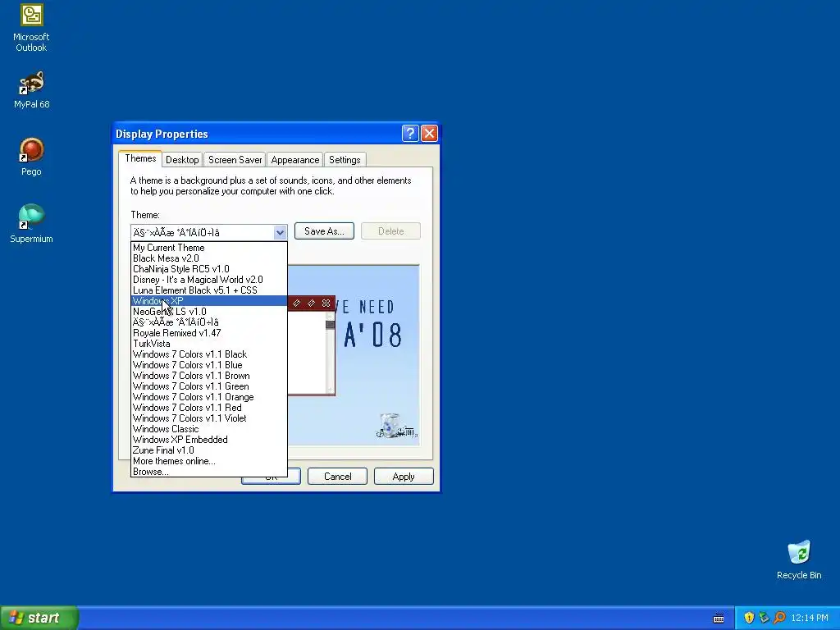This screenshot has width=840, height=630.
Task: Choose Royale Remixed v1.47 theme
Action: 209,333
